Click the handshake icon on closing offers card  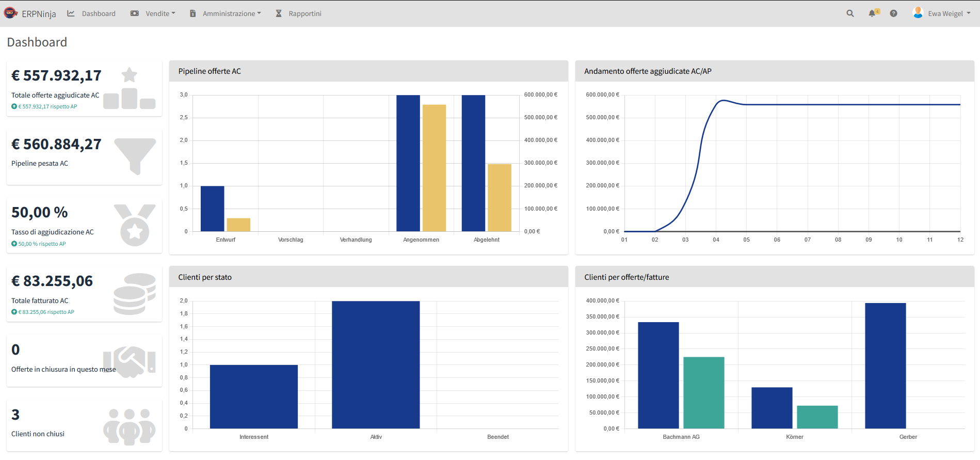click(x=130, y=362)
